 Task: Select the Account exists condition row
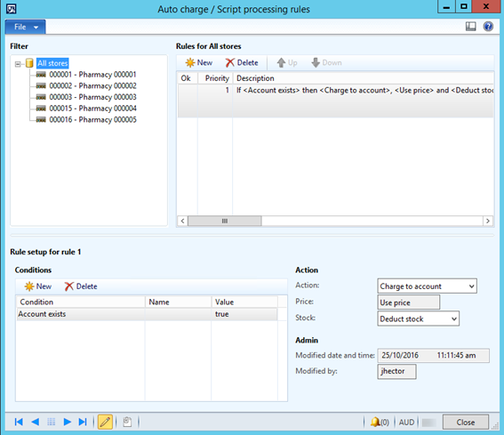pyautogui.click(x=147, y=314)
